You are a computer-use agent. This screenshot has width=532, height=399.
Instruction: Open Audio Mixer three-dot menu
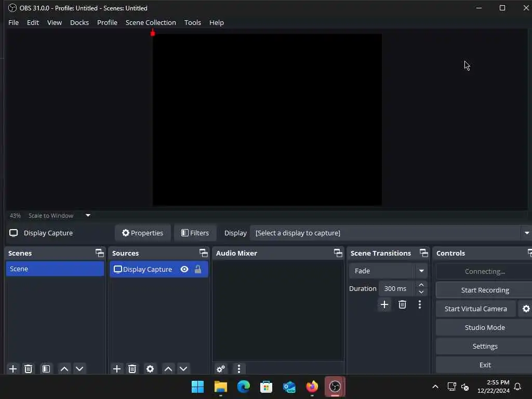[239, 369]
